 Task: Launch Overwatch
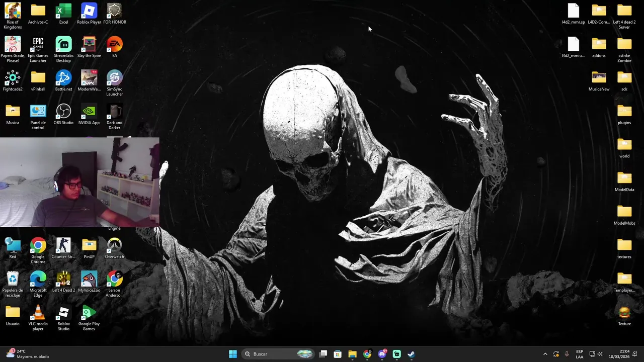(114, 248)
